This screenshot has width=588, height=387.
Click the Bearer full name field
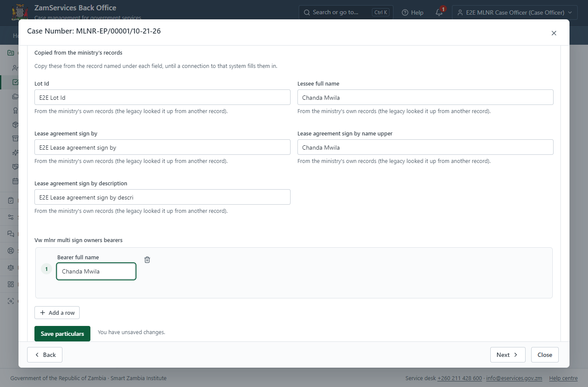(x=96, y=271)
